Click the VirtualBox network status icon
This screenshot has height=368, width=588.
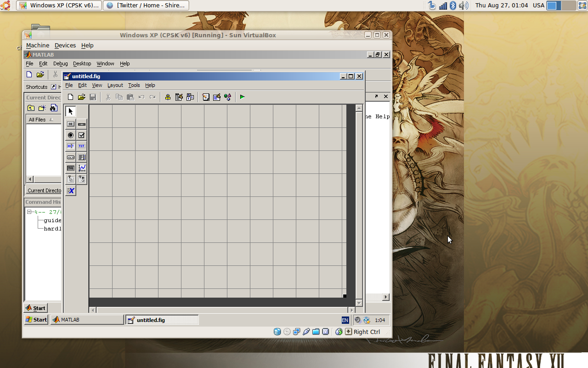click(296, 332)
